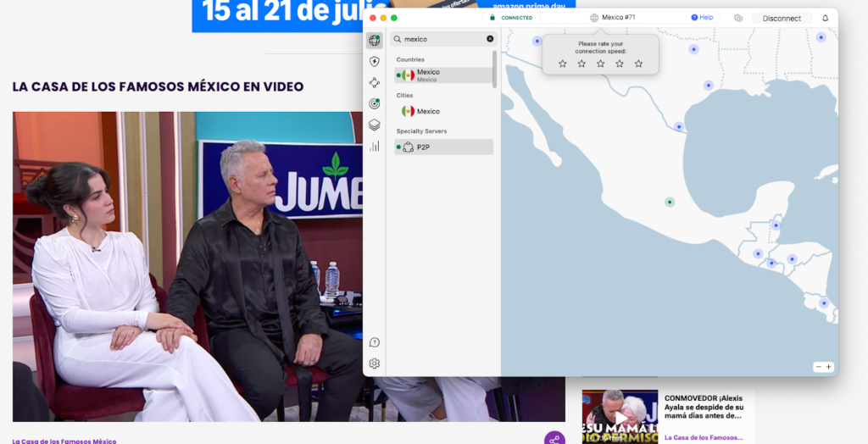Zoom out the map with the minus button

818,367
